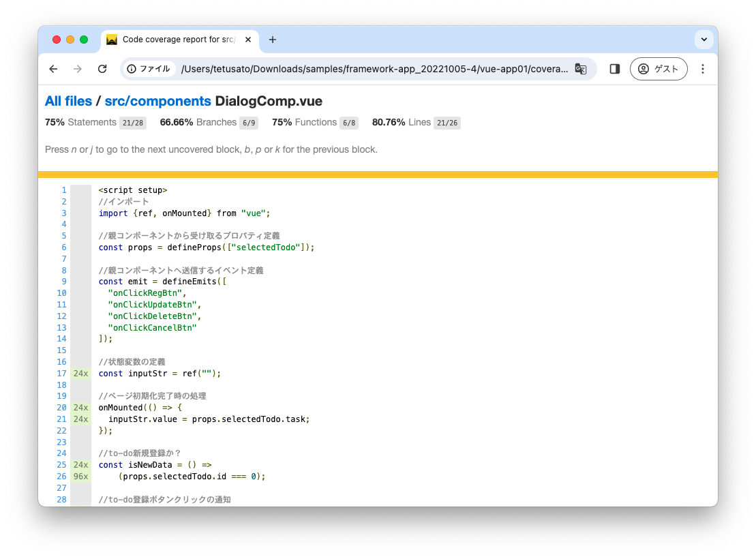Screen dimensions: 756x557
Task: Click the 24x hit count on line 17
Action: tap(80, 373)
